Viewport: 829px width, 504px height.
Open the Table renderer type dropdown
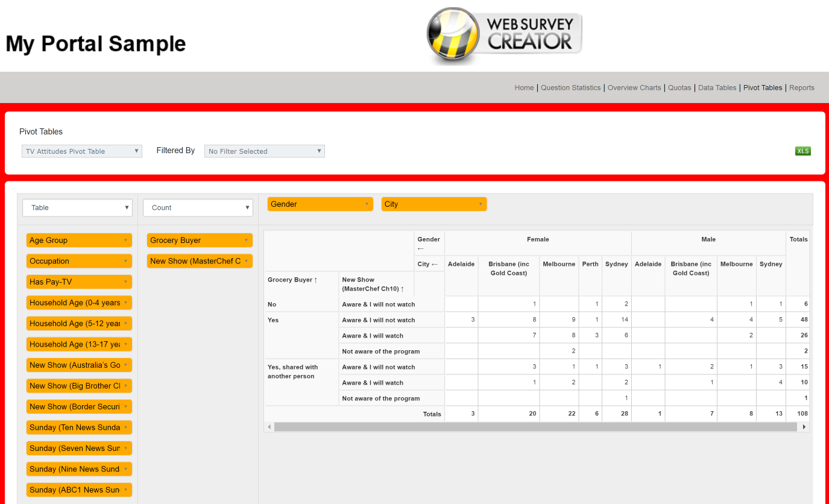(x=77, y=208)
